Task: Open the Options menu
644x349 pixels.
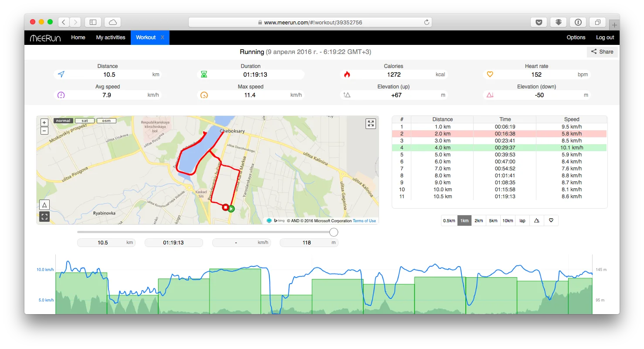Action: coord(576,37)
